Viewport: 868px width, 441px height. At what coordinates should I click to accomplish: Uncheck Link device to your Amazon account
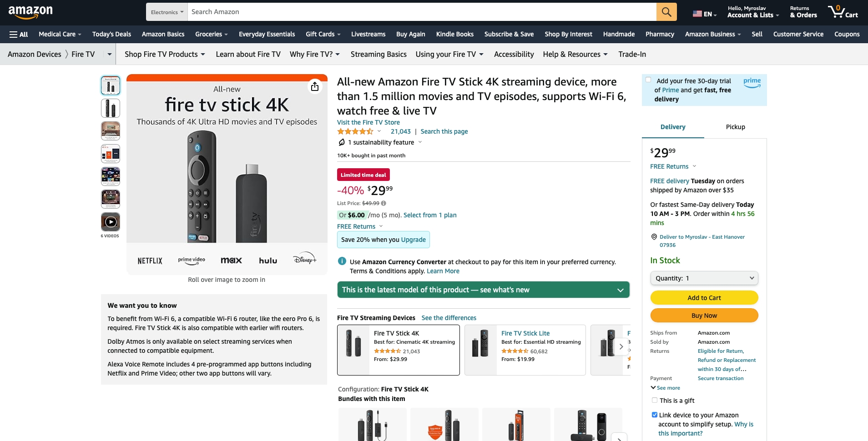pyautogui.click(x=655, y=415)
